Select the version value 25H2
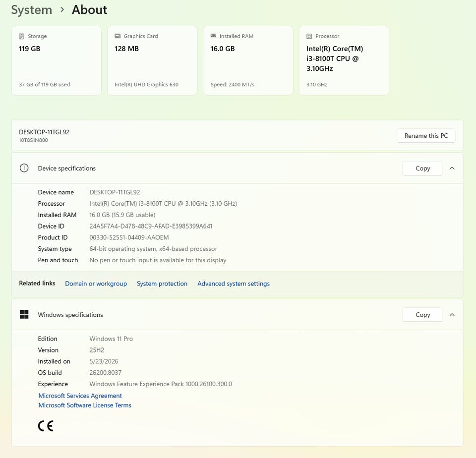The width and height of the screenshot is (476, 458). click(97, 350)
